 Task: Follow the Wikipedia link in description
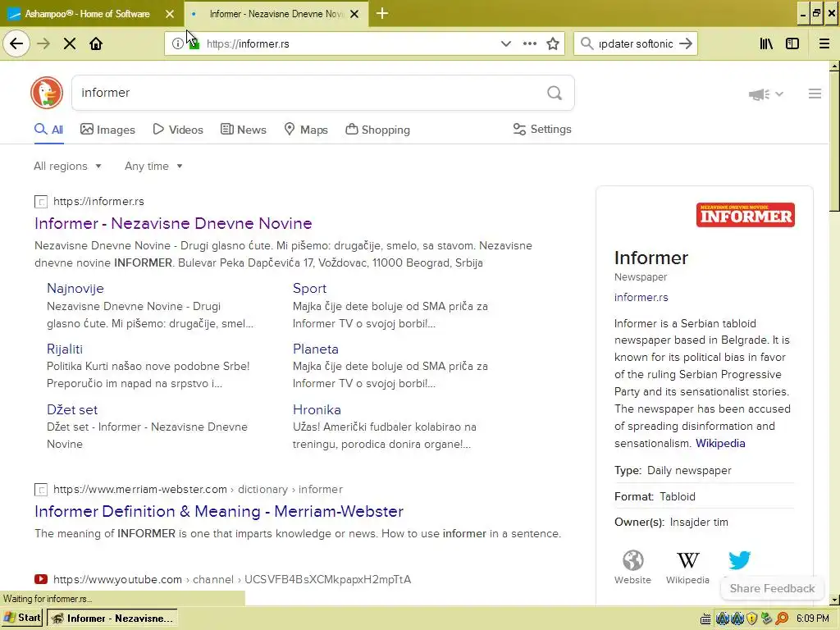[720, 444]
